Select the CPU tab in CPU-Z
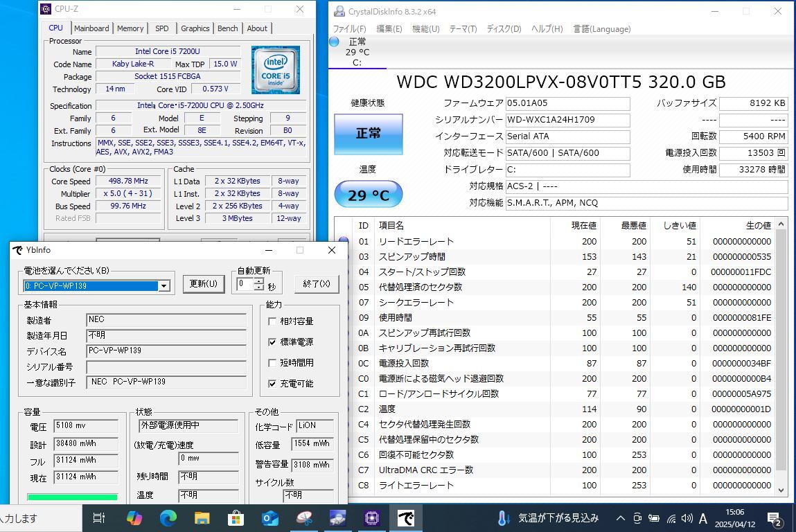 tap(56, 28)
